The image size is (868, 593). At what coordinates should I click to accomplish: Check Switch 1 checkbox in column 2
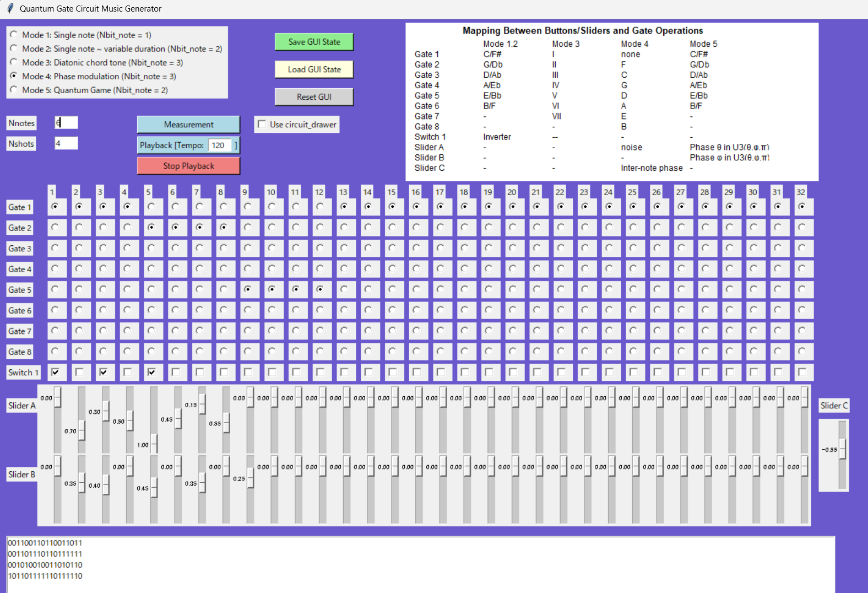79,372
